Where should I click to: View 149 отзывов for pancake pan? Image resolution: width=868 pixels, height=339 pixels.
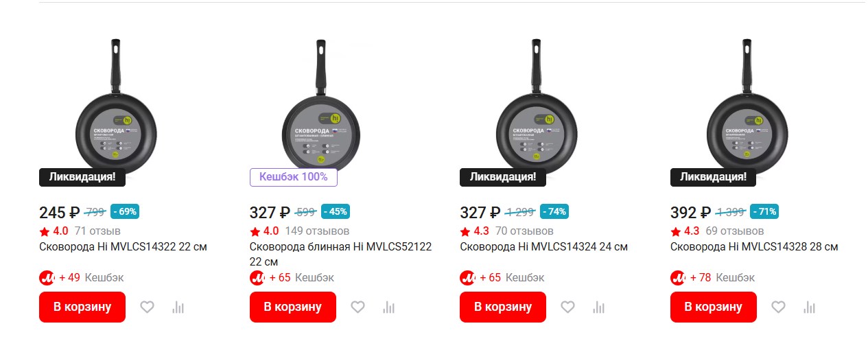pos(317,231)
